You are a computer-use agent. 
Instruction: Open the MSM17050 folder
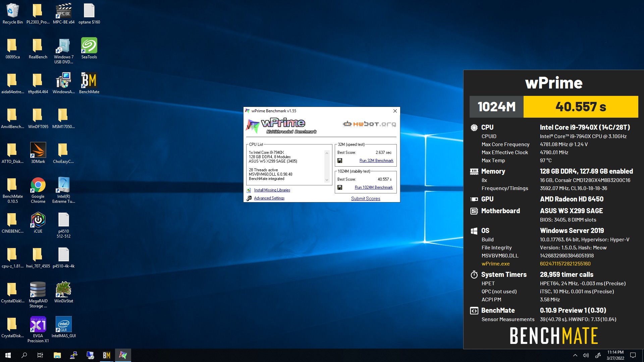[64, 118]
